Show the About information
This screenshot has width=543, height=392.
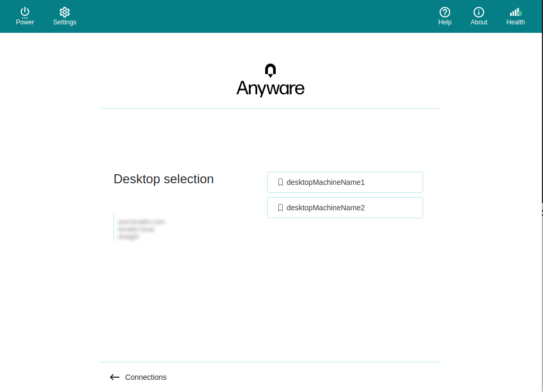pos(479,16)
